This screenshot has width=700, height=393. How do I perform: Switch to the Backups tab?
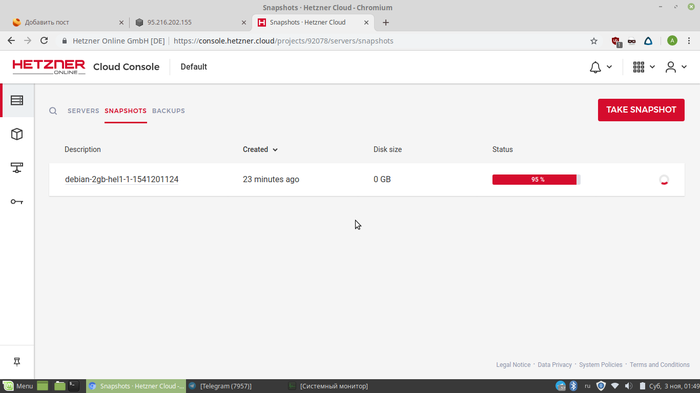click(168, 111)
